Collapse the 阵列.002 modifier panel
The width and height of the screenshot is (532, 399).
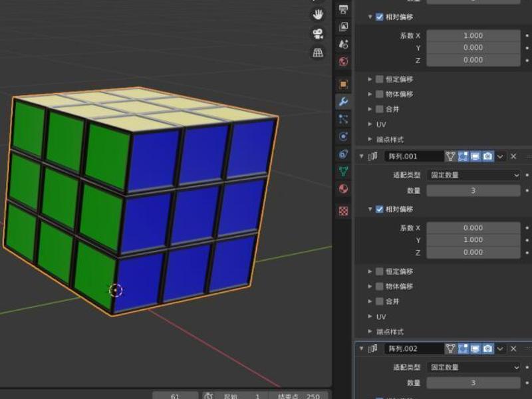point(361,348)
